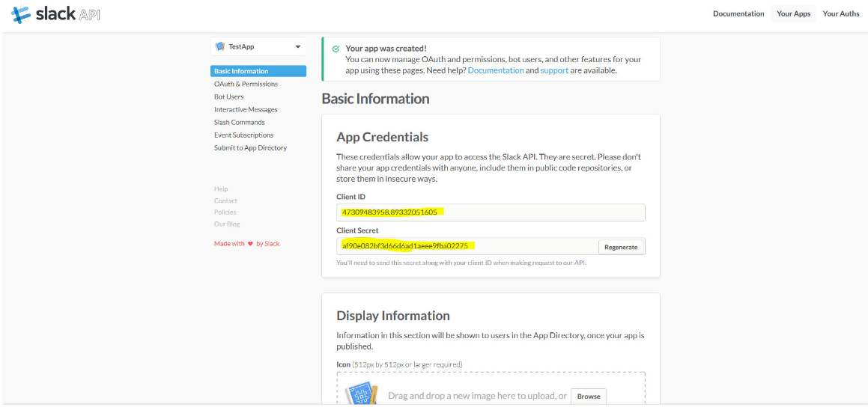Follow the support link in the banner

point(554,71)
